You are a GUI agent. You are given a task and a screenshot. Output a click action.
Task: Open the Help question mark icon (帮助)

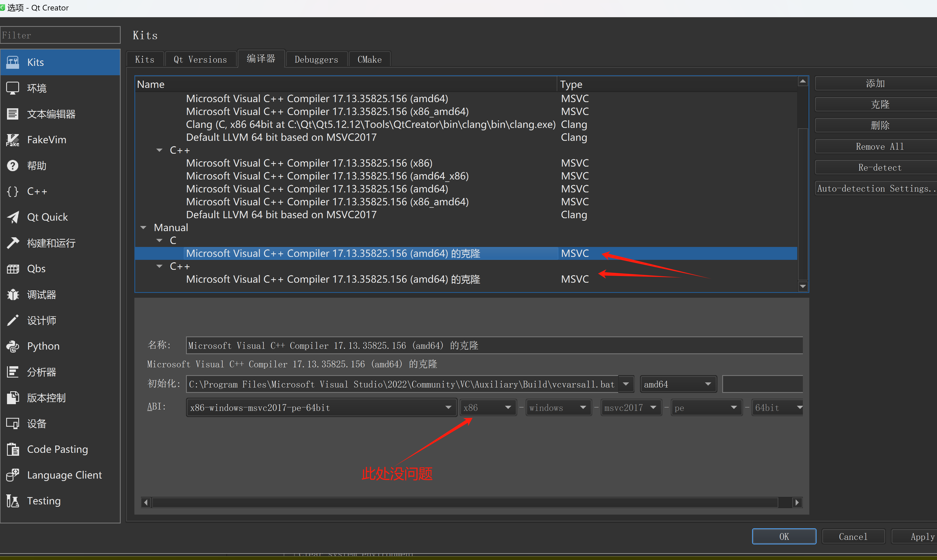coord(13,166)
